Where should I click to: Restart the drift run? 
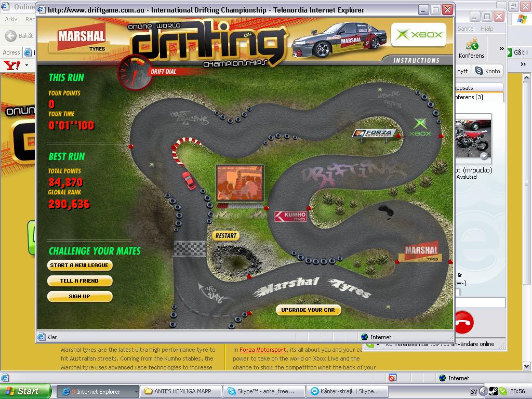pyautogui.click(x=225, y=235)
